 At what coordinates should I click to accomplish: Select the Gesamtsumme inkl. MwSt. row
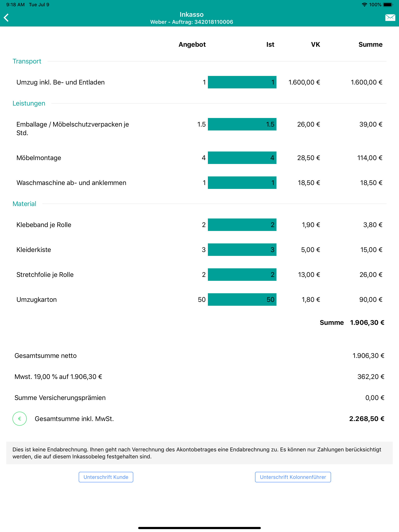(x=199, y=418)
